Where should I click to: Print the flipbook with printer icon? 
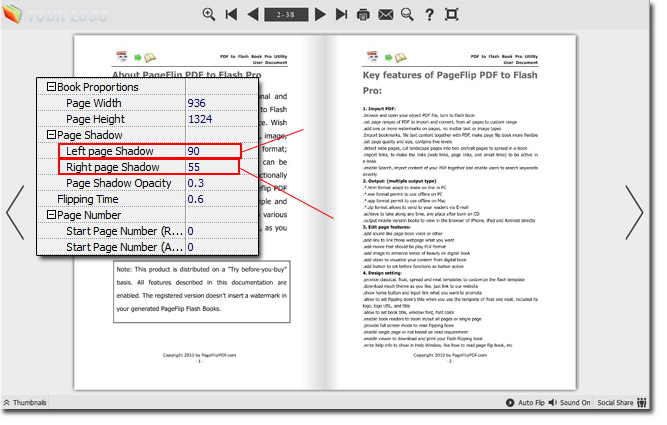point(363,15)
